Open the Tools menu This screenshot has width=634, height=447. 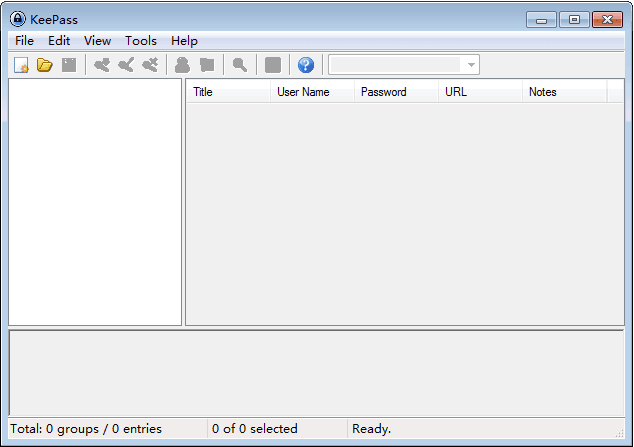141,41
